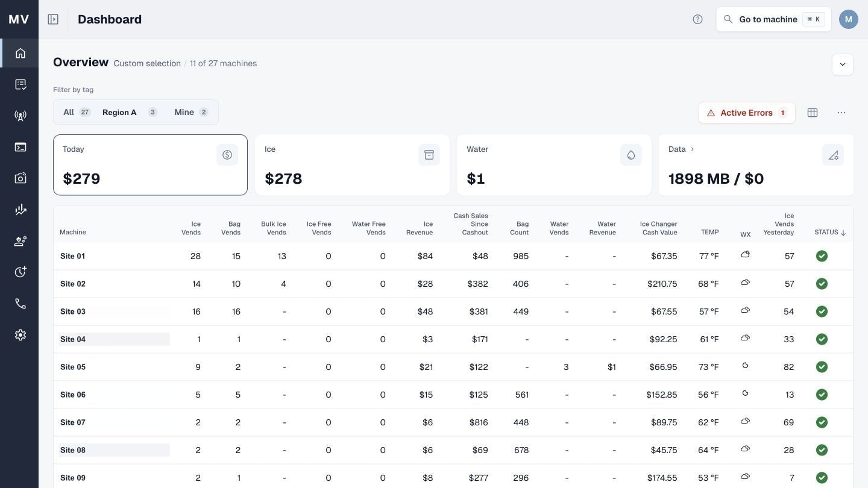Click the $816 cash sales value
This screenshot has width=868, height=488.
point(479,422)
